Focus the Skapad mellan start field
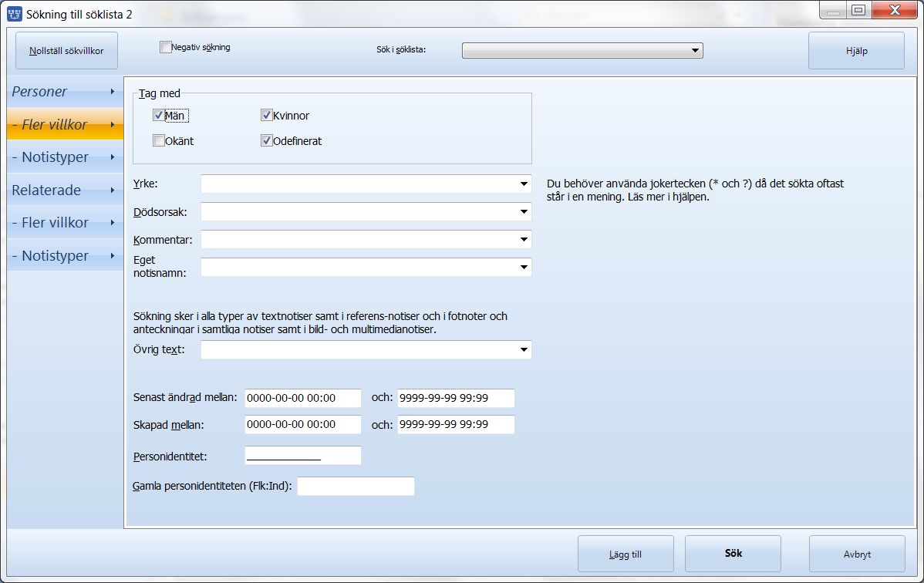This screenshot has width=924, height=583. (x=303, y=424)
